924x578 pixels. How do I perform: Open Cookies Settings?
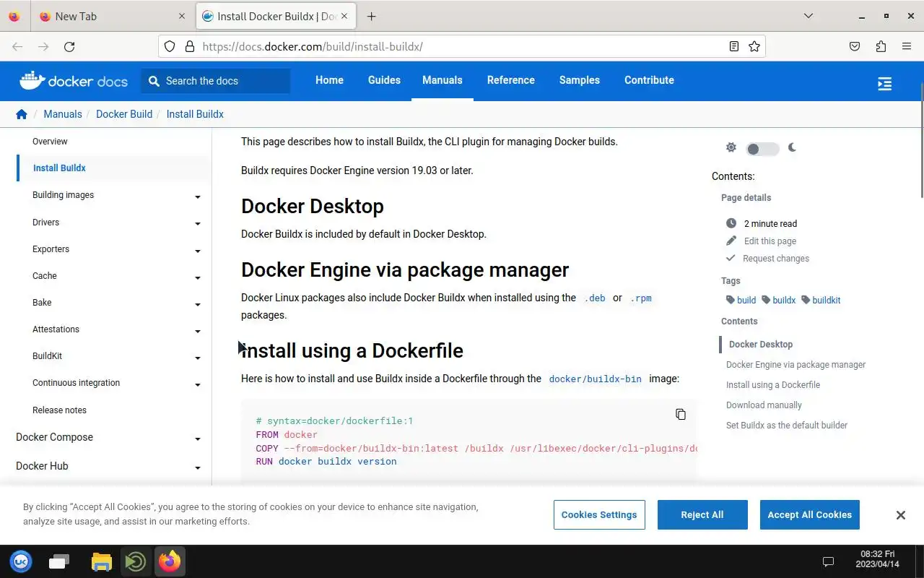click(599, 514)
